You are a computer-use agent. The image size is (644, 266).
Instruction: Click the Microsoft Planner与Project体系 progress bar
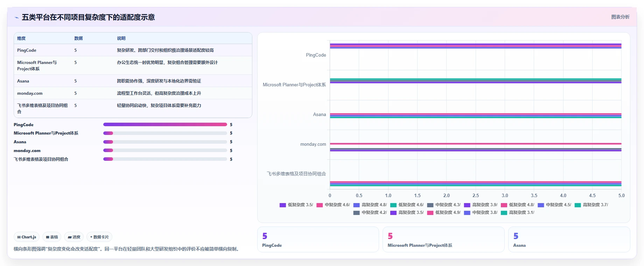[165, 133]
